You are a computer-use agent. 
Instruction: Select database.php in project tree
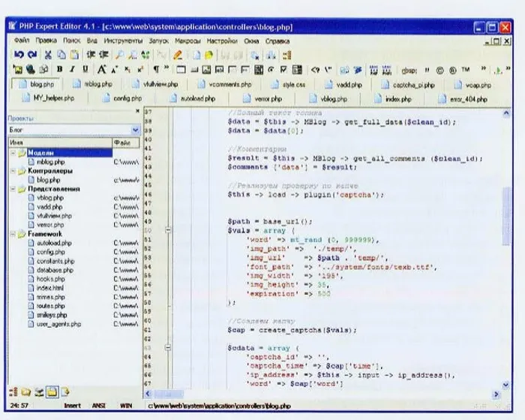tap(55, 270)
